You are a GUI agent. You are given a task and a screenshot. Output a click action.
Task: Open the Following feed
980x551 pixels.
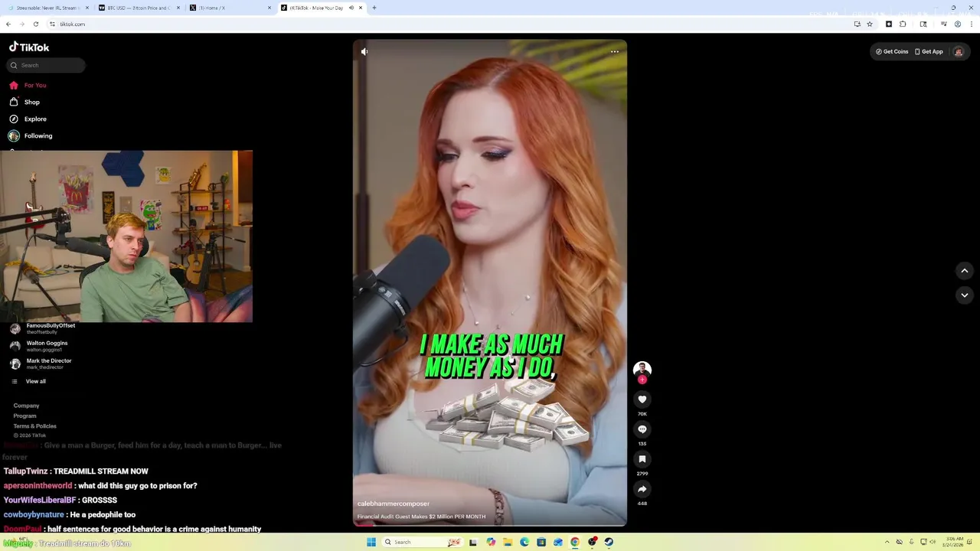(31, 135)
